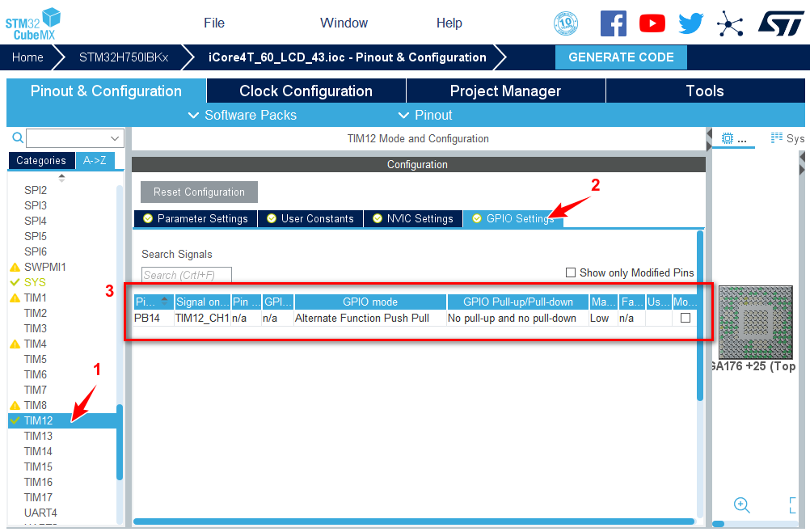Tick the Modified checkbox for PB14 row

[686, 319]
